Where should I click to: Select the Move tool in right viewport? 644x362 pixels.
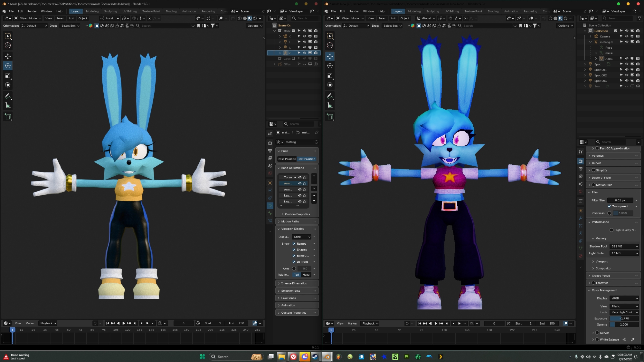330,56
